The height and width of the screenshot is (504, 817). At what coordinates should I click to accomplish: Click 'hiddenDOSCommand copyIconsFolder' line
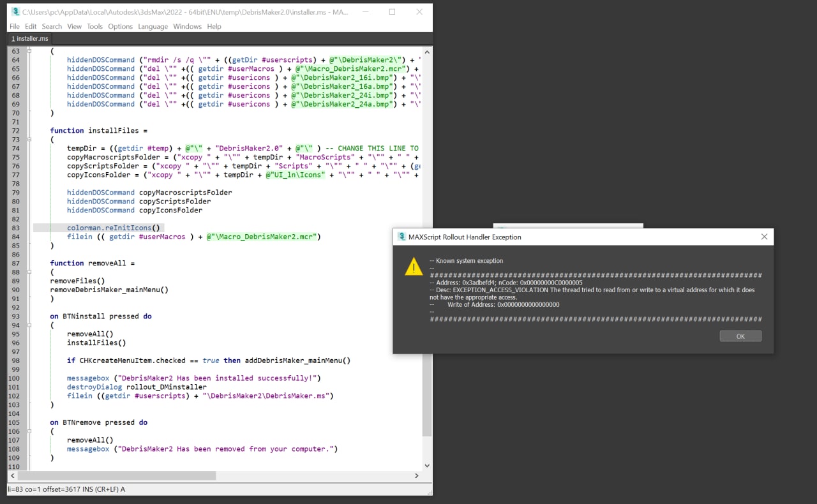click(135, 210)
